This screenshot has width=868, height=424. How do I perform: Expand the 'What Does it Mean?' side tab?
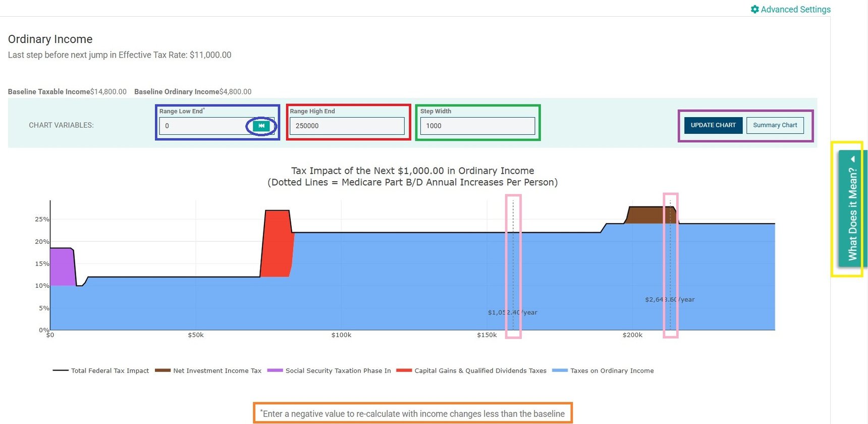pyautogui.click(x=851, y=208)
